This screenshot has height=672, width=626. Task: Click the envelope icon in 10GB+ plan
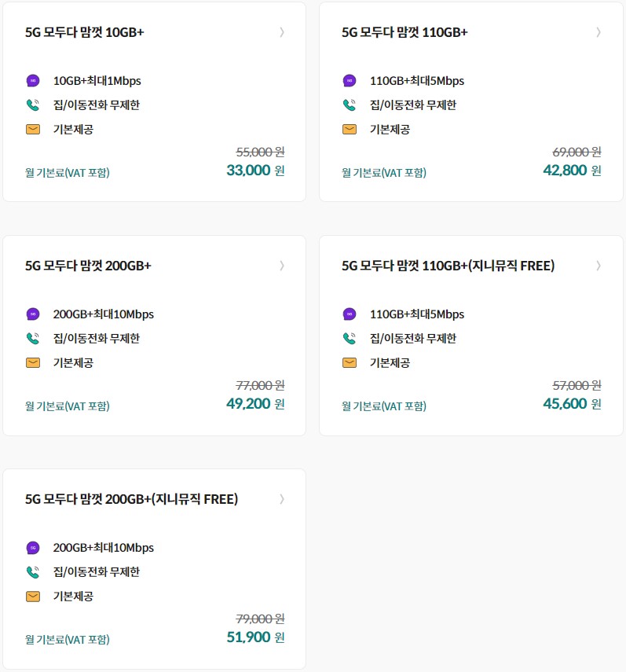[33, 129]
